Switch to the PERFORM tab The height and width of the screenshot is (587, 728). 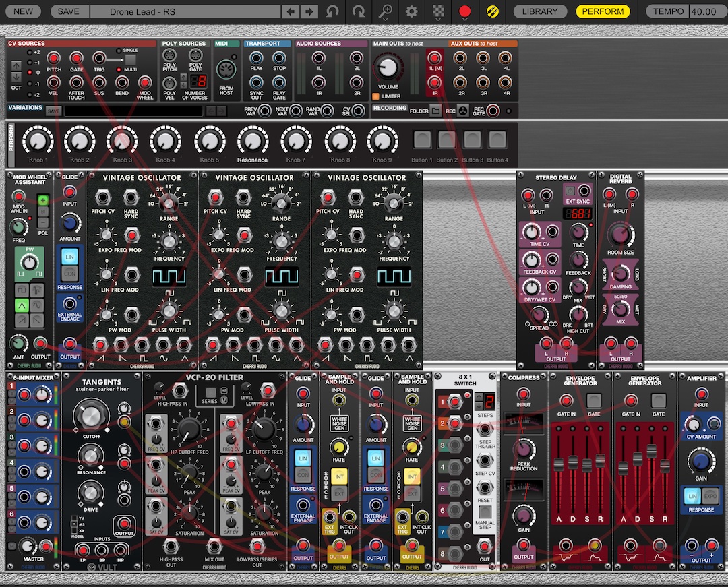click(x=603, y=11)
